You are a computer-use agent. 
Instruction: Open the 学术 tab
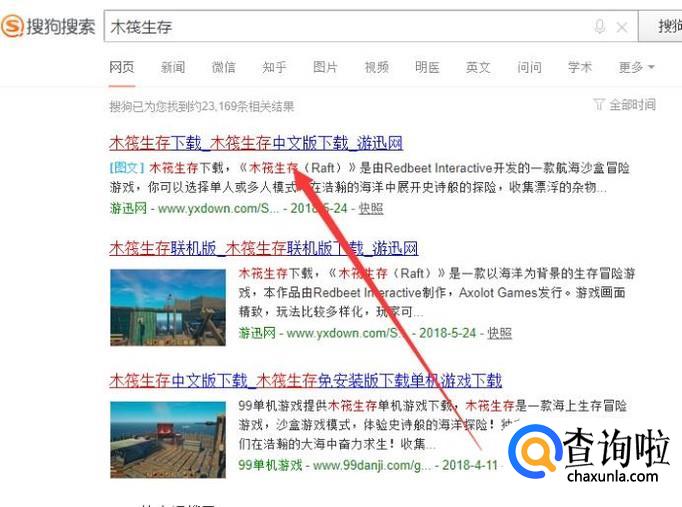click(580, 67)
